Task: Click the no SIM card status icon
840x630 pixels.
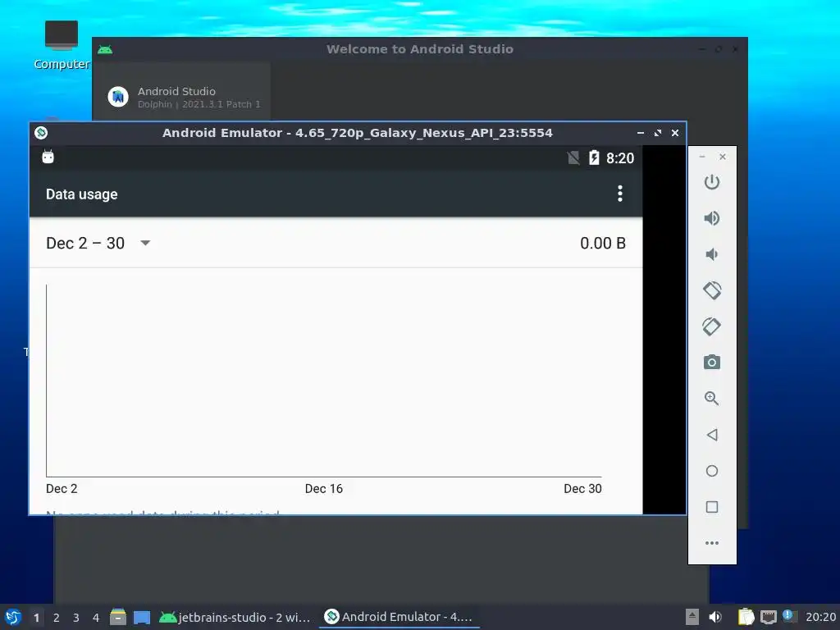Action: (573, 157)
